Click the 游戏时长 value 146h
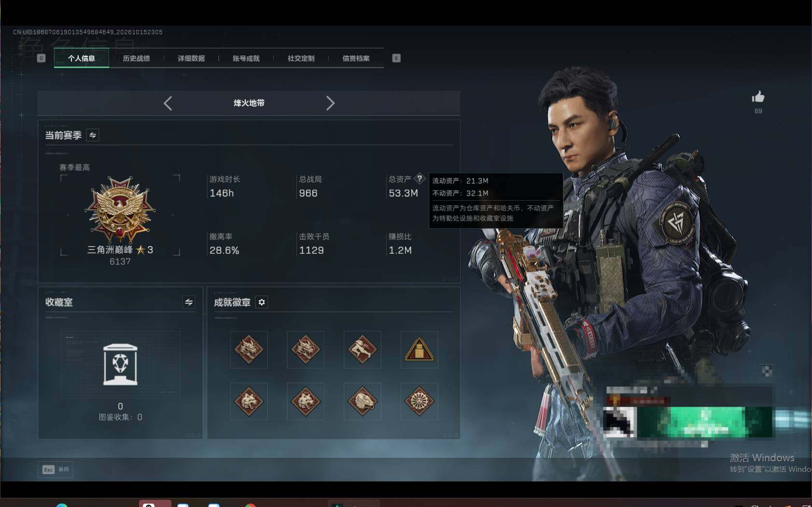Image resolution: width=812 pixels, height=507 pixels. [x=222, y=193]
